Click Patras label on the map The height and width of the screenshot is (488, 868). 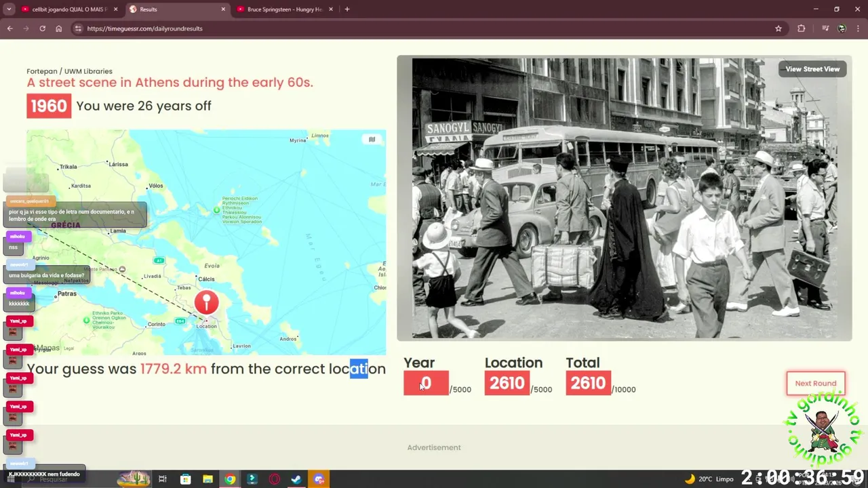pos(66,294)
